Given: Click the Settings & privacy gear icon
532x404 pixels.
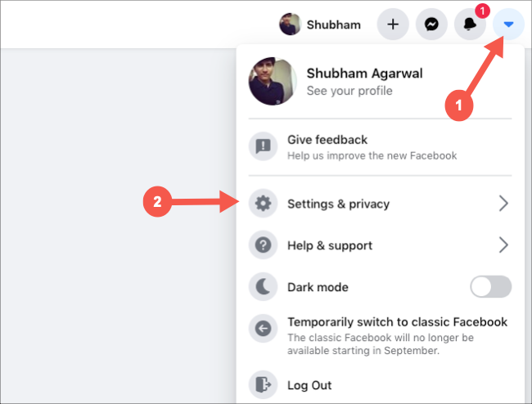Looking at the screenshot, I should pyautogui.click(x=263, y=204).
